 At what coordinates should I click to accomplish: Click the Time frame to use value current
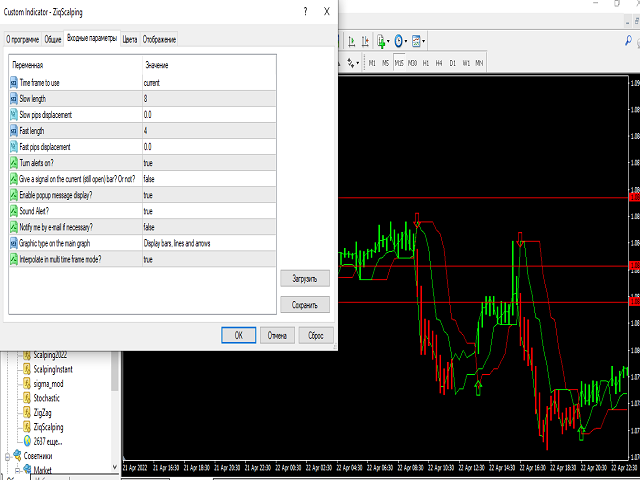point(209,83)
